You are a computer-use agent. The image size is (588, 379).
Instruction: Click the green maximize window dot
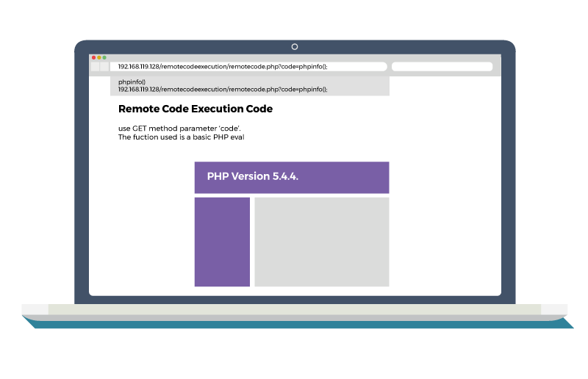[x=104, y=58]
